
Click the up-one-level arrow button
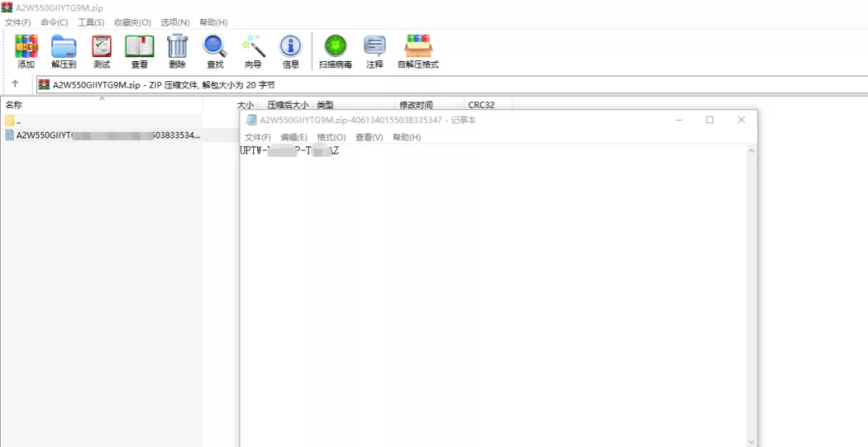pos(15,84)
